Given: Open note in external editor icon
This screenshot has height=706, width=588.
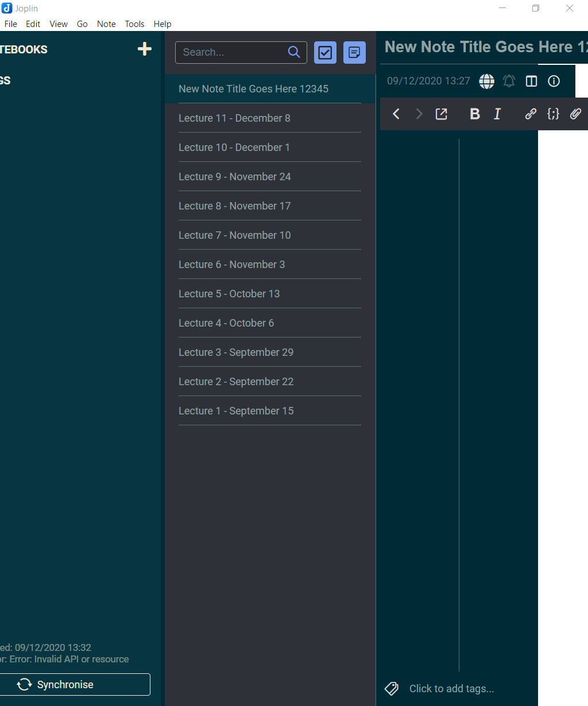Looking at the screenshot, I should click(x=442, y=114).
